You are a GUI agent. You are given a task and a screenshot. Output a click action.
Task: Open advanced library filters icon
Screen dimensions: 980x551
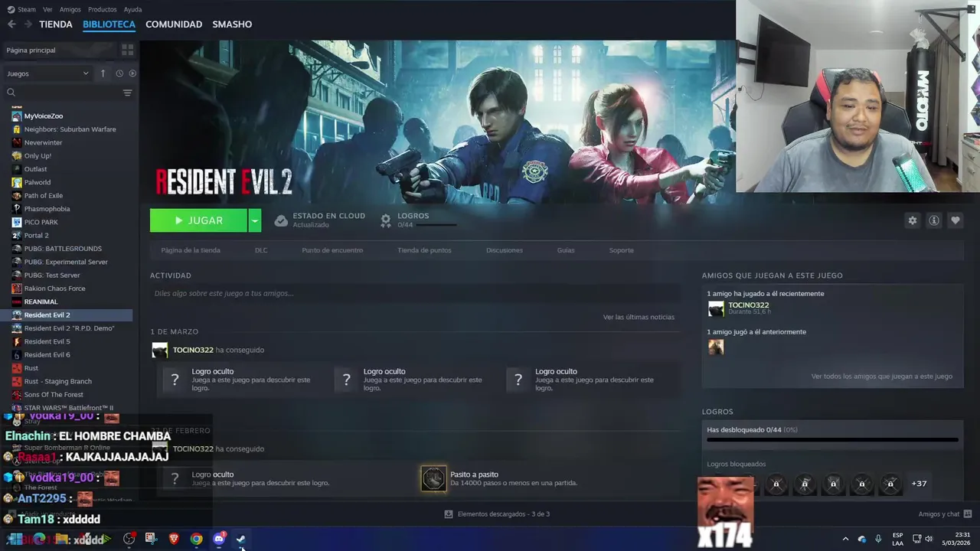click(x=127, y=93)
